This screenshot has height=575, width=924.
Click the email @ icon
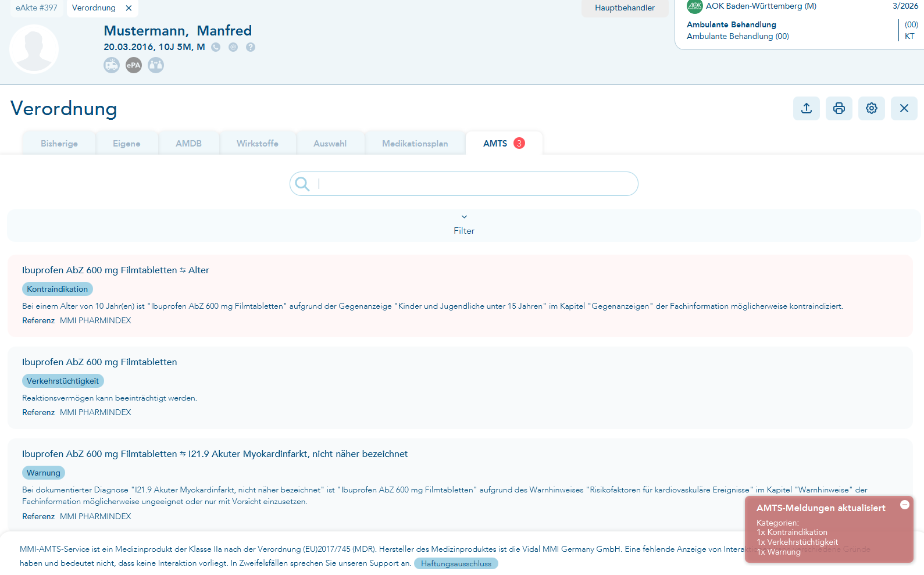233,47
